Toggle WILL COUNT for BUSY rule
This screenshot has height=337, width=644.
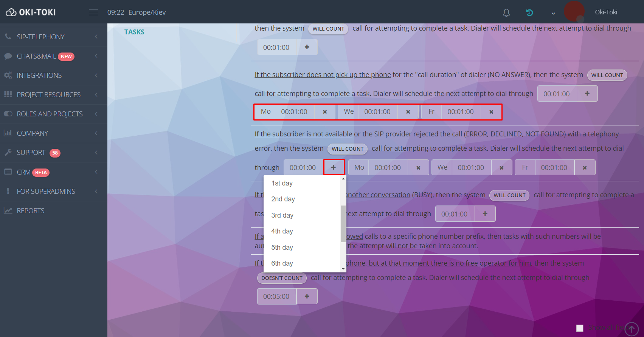pyautogui.click(x=509, y=195)
